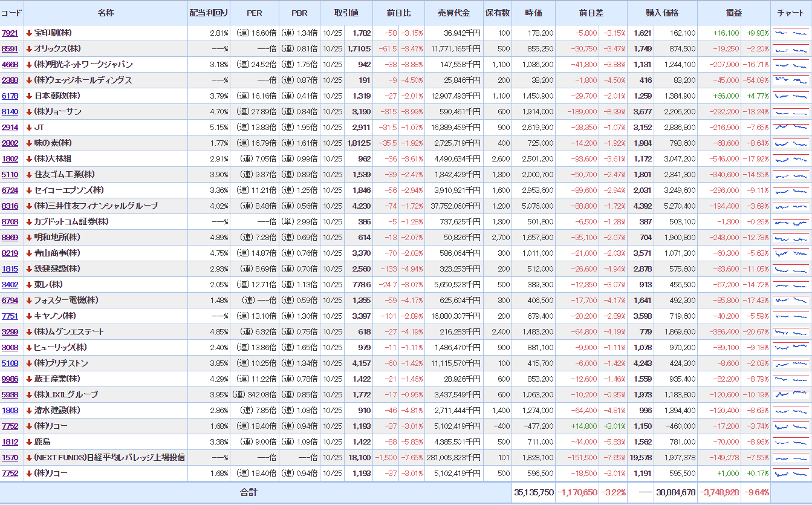Open stock code link 8316
812x505 pixels.
pyautogui.click(x=10, y=206)
